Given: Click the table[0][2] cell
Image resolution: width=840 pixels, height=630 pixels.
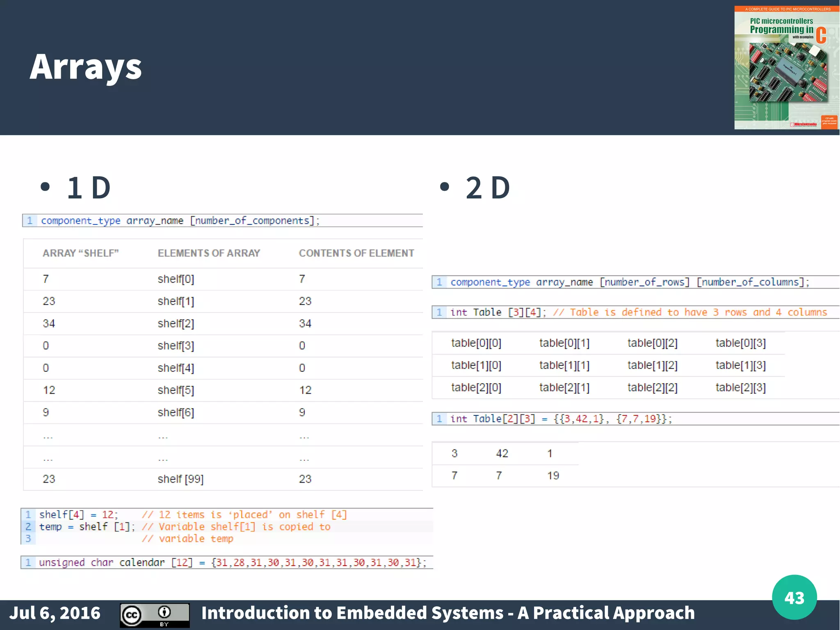Looking at the screenshot, I should [x=653, y=343].
